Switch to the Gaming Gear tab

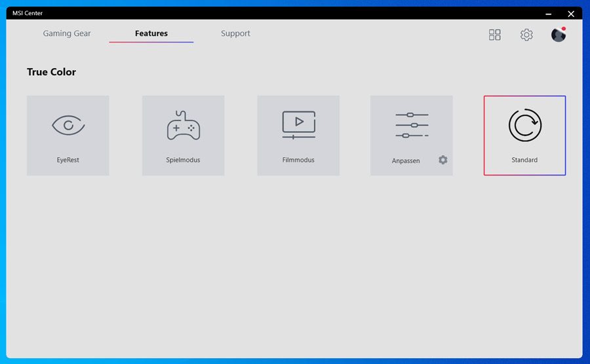click(67, 33)
